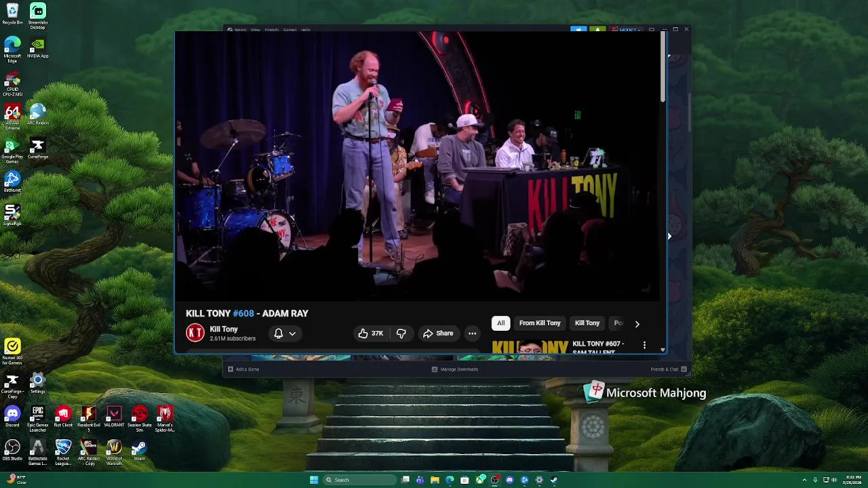
Task: Click Add a Game in Steam
Action: point(243,369)
